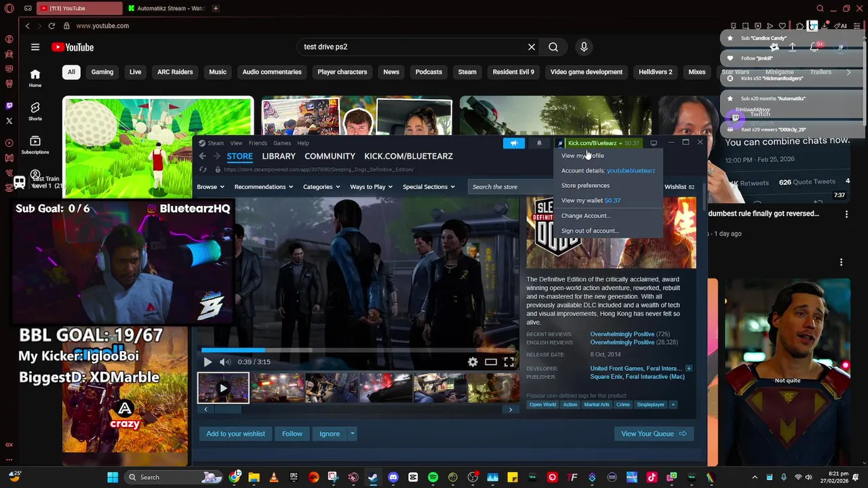
Task: Open Steam notifications bell
Action: (539, 143)
